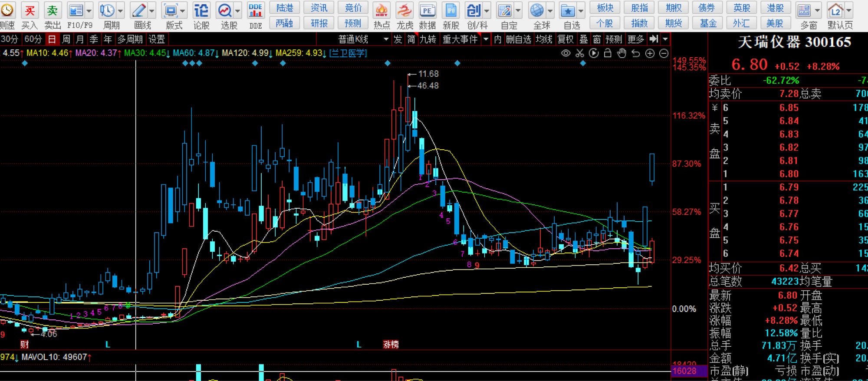Click the 更多 more options button
Viewport: 868px width, 381px height.
point(636,39)
